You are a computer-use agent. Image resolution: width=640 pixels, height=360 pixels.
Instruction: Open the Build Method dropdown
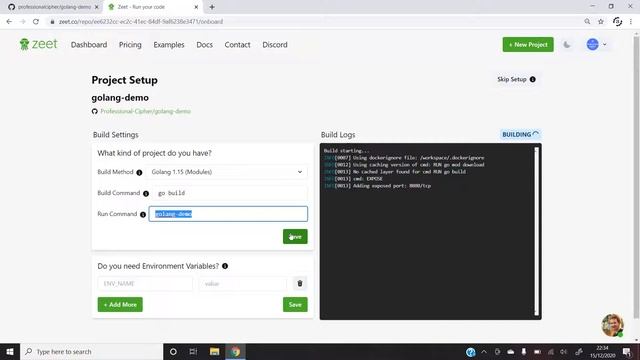coord(228,172)
